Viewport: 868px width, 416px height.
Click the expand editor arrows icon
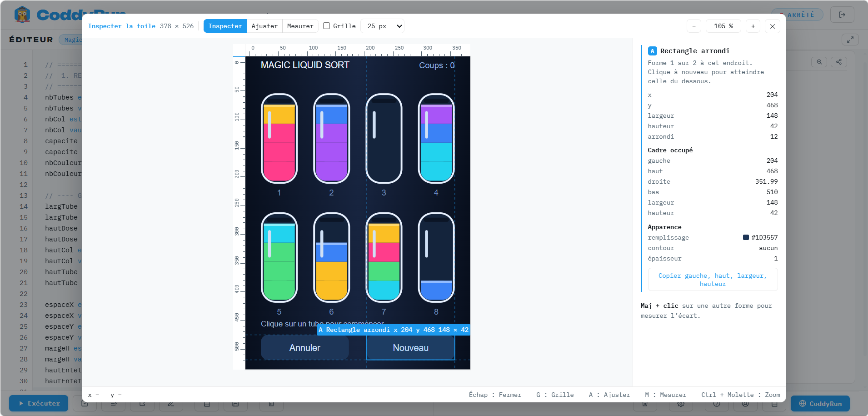pyautogui.click(x=850, y=40)
